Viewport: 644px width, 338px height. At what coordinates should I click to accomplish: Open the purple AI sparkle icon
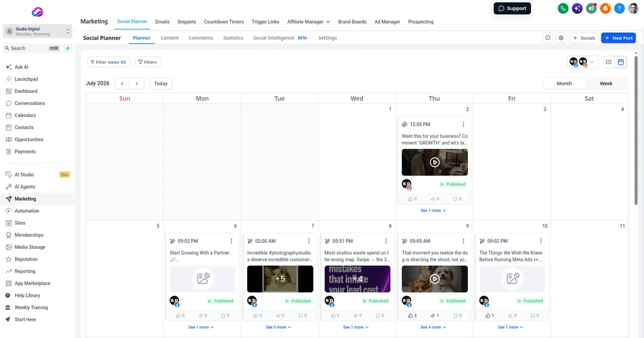click(x=577, y=9)
